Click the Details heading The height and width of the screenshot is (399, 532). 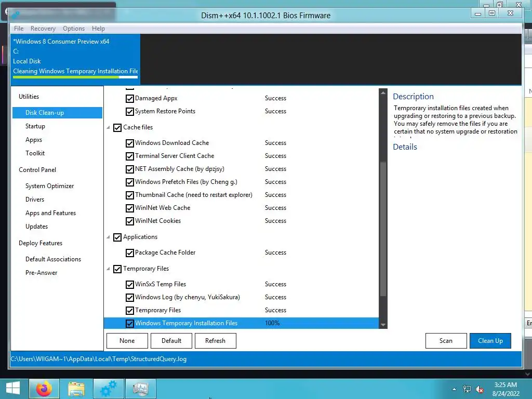[405, 147]
